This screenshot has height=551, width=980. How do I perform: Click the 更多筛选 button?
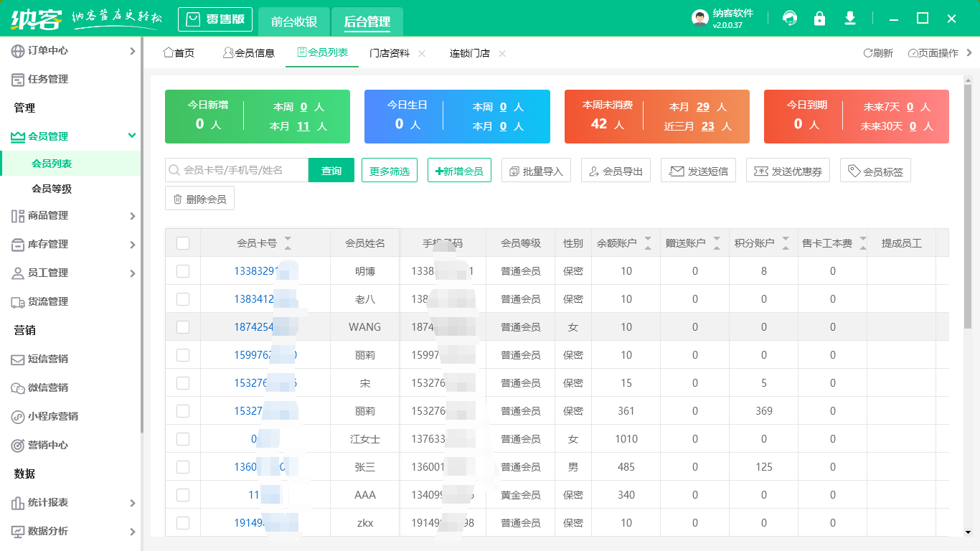[x=390, y=170]
